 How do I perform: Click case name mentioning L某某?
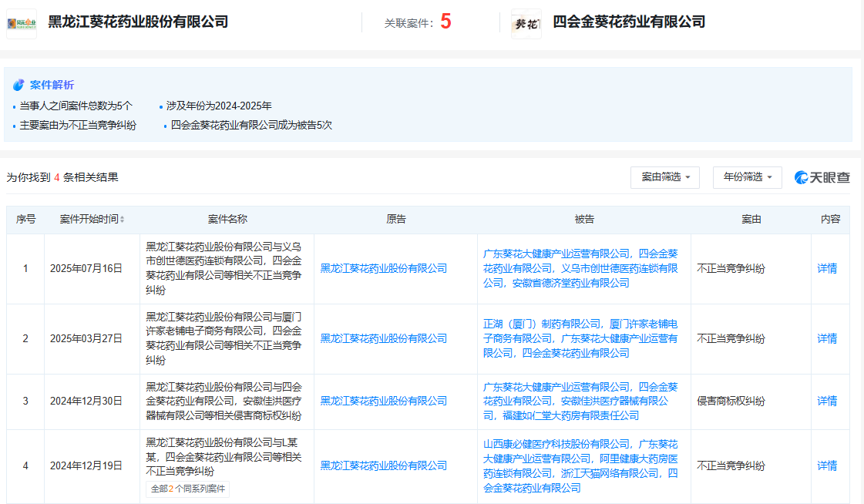pyautogui.click(x=224, y=457)
